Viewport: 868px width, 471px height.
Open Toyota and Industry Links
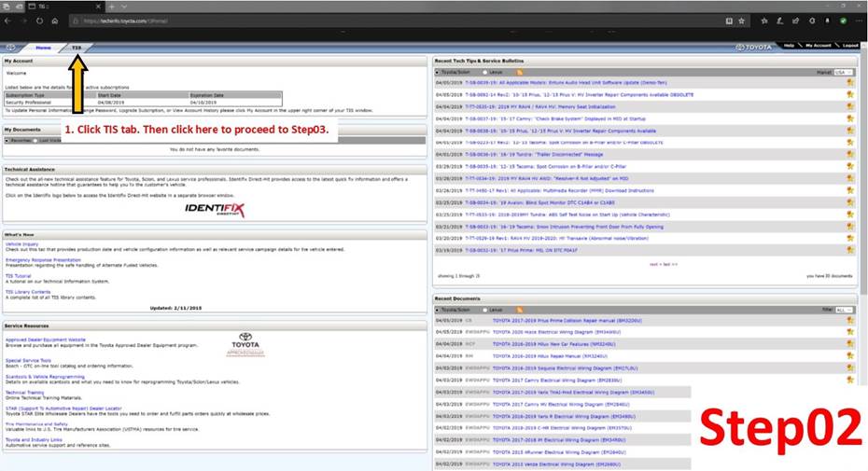[x=34, y=440]
